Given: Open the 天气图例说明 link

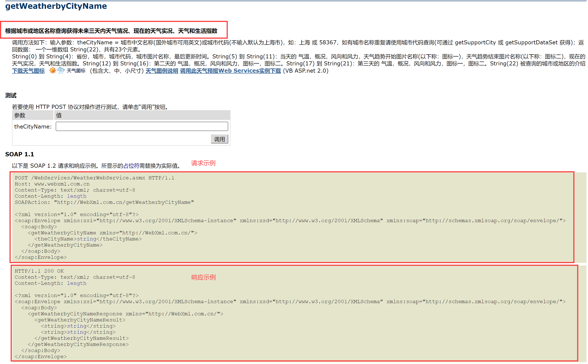Looking at the screenshot, I should pos(162,71).
